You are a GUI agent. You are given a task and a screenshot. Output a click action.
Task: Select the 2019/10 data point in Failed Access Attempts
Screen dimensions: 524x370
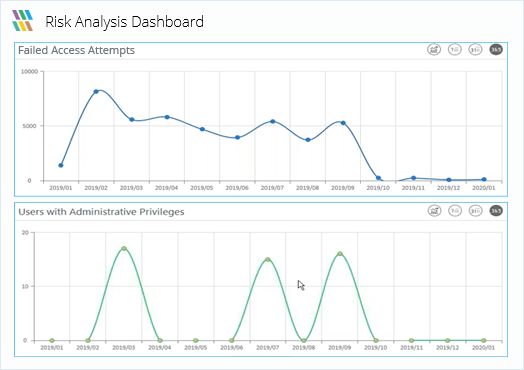tap(378, 178)
